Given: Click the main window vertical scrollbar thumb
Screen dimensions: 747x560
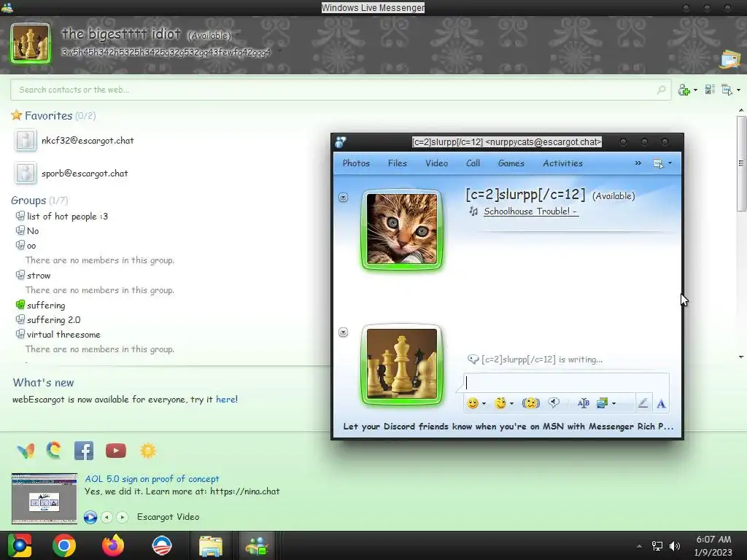Looking at the screenshot, I should [741, 163].
